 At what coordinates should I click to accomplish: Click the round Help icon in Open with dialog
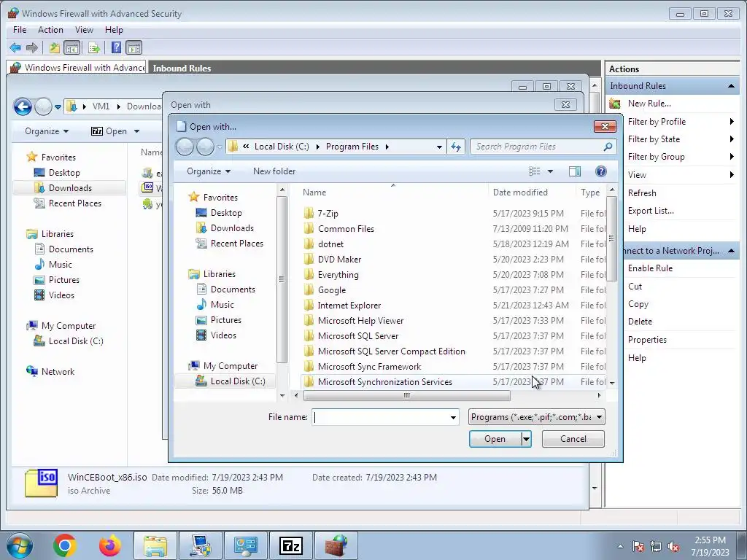601,171
